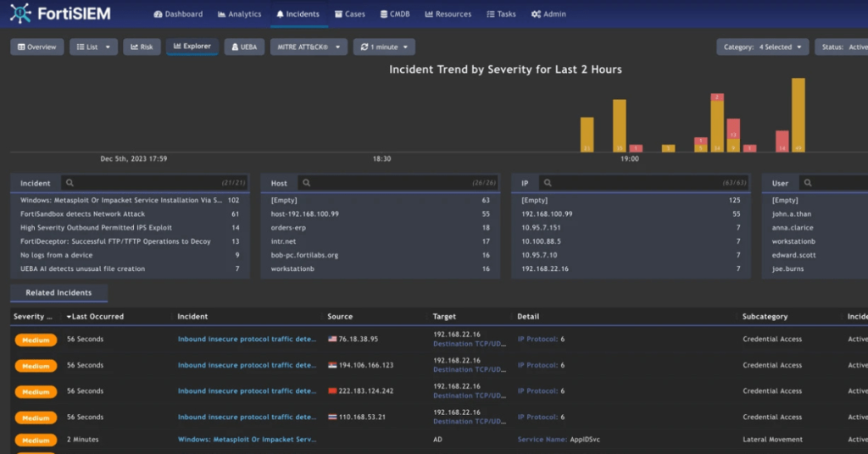Click the FortiSIEM logo icon

point(20,14)
